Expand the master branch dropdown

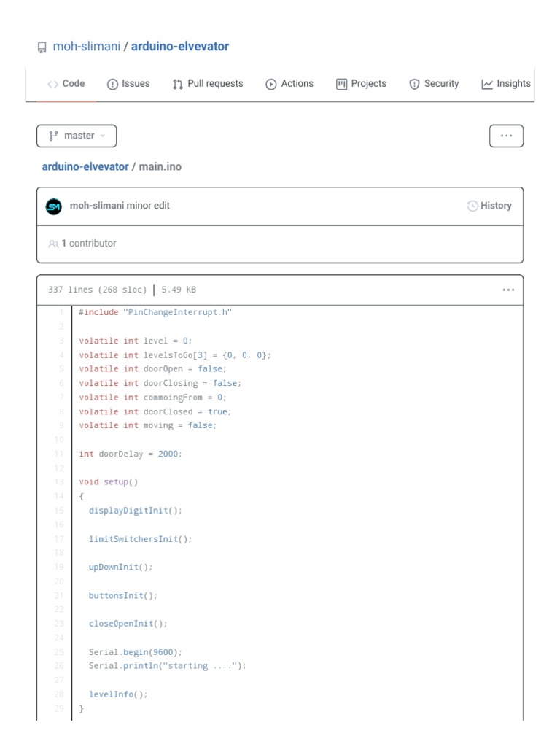[77, 136]
